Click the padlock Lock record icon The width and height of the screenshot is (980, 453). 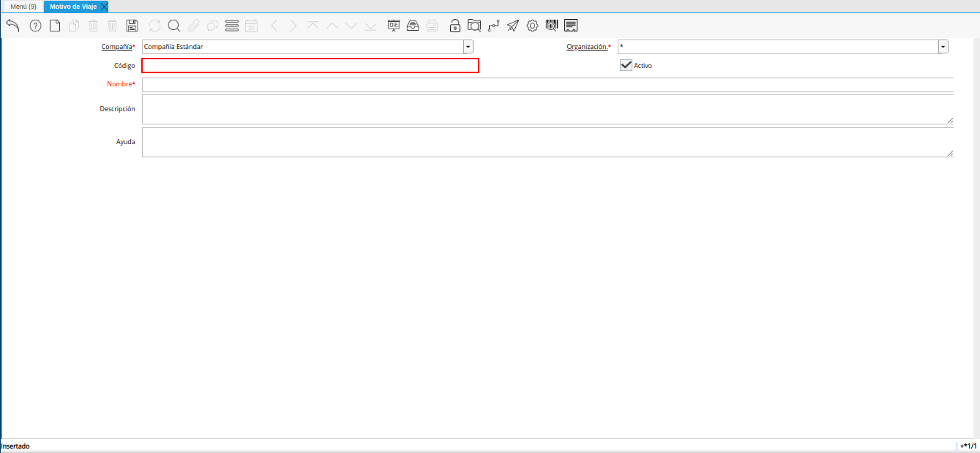[455, 26]
